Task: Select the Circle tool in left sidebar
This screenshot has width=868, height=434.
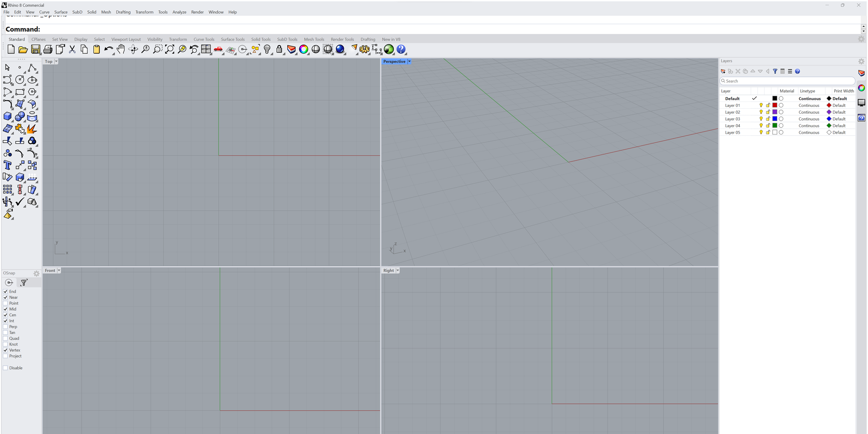Action: (x=20, y=80)
